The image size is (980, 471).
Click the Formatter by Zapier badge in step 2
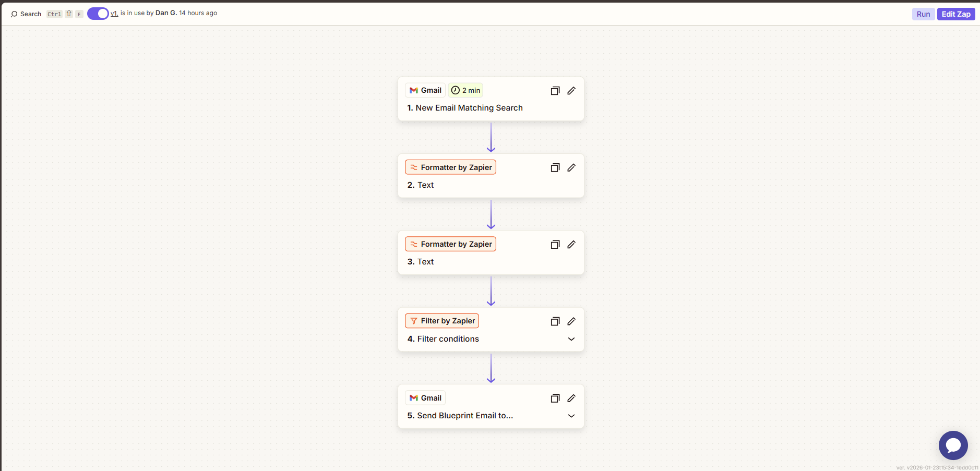pos(450,167)
